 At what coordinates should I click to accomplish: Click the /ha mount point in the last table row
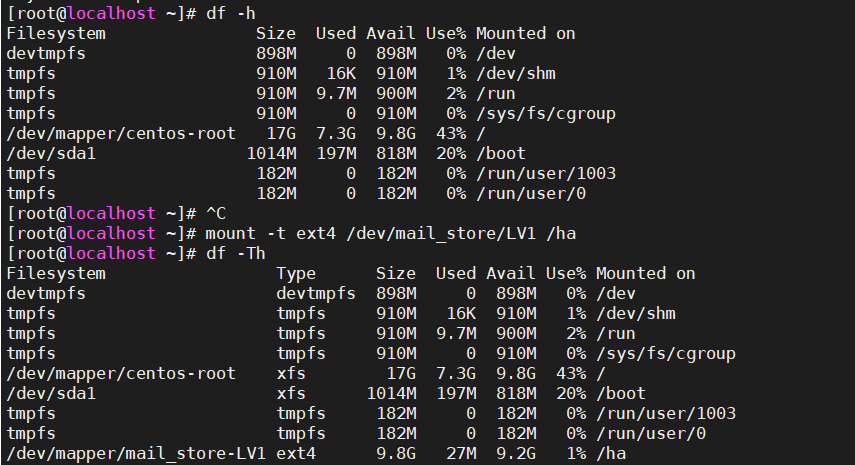(x=611, y=453)
